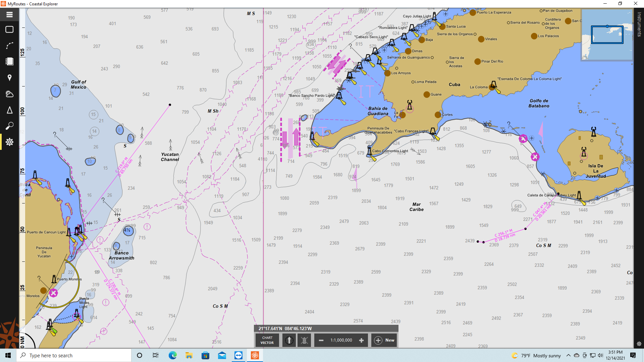Zoom out with the minus button
Viewport: 644px width, 362px height.
pyautogui.click(x=321, y=340)
